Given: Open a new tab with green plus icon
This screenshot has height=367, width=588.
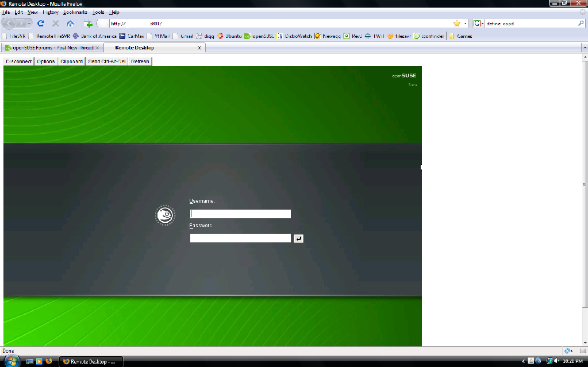Looking at the screenshot, I should coord(88,24).
